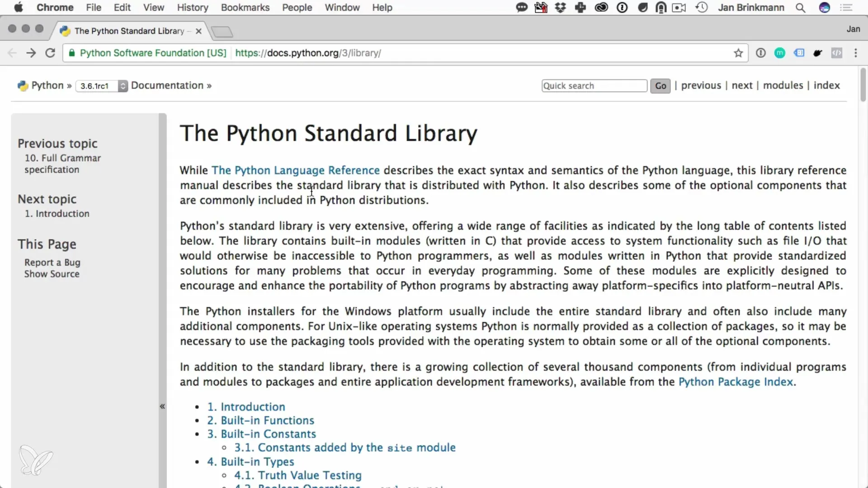
Task: Click the screen recording camera menu bar icon
Action: tap(679, 8)
